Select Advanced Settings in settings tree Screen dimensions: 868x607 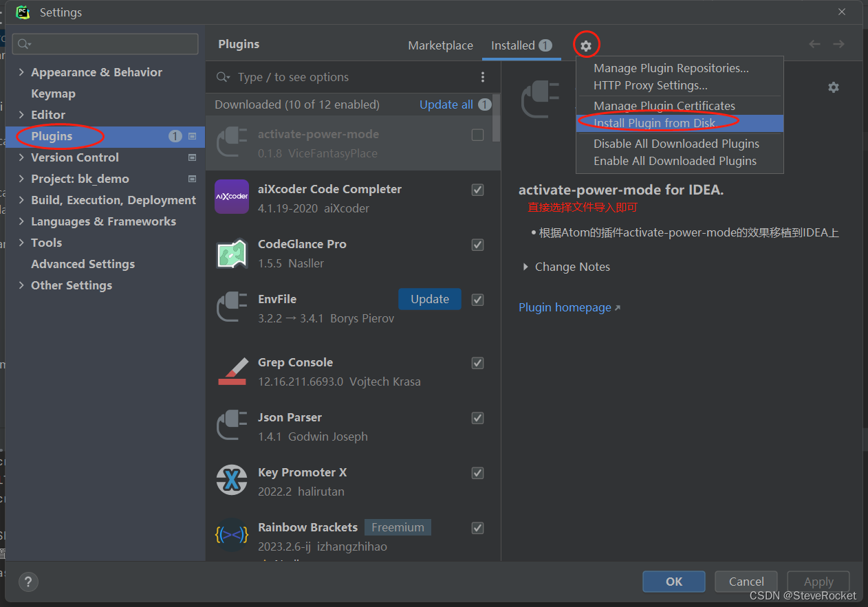pyautogui.click(x=83, y=264)
